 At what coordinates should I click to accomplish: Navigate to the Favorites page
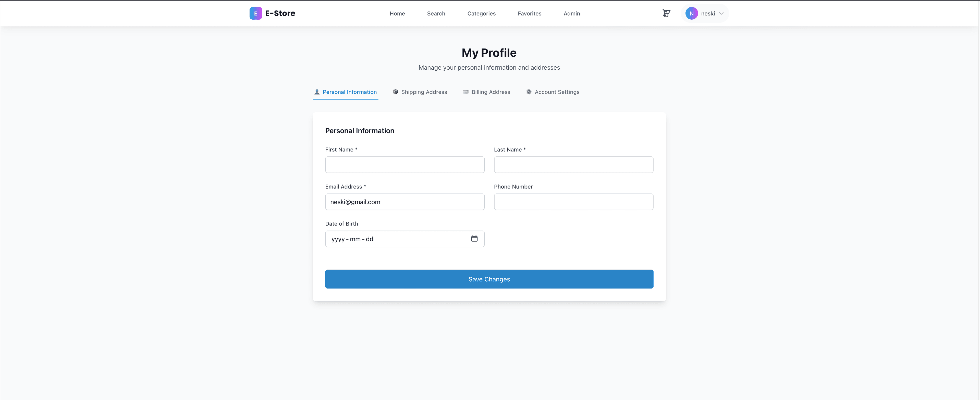529,13
